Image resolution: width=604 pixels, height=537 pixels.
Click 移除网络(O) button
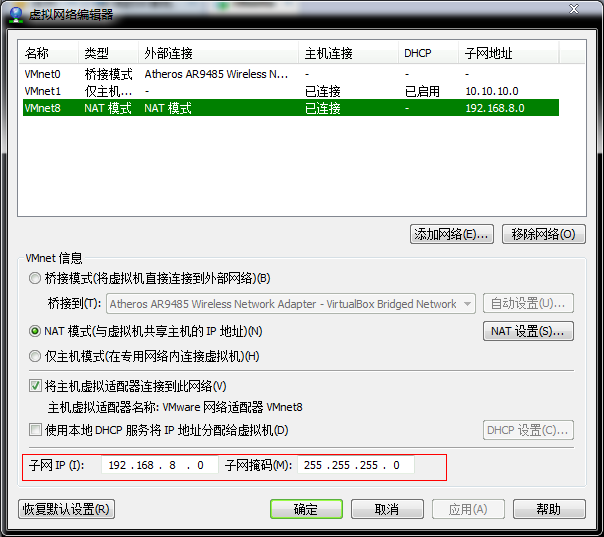tap(544, 234)
